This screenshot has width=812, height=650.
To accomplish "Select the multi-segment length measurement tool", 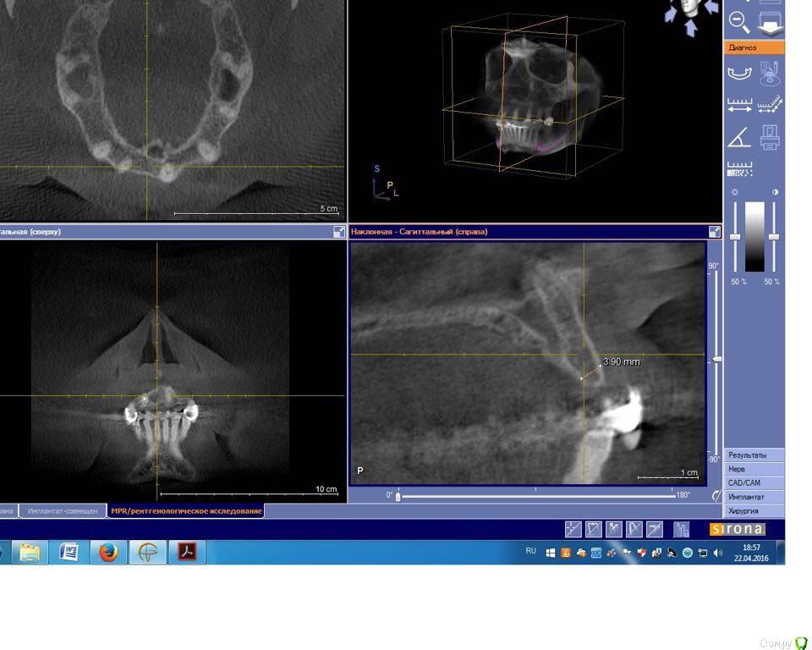I will tap(770, 106).
